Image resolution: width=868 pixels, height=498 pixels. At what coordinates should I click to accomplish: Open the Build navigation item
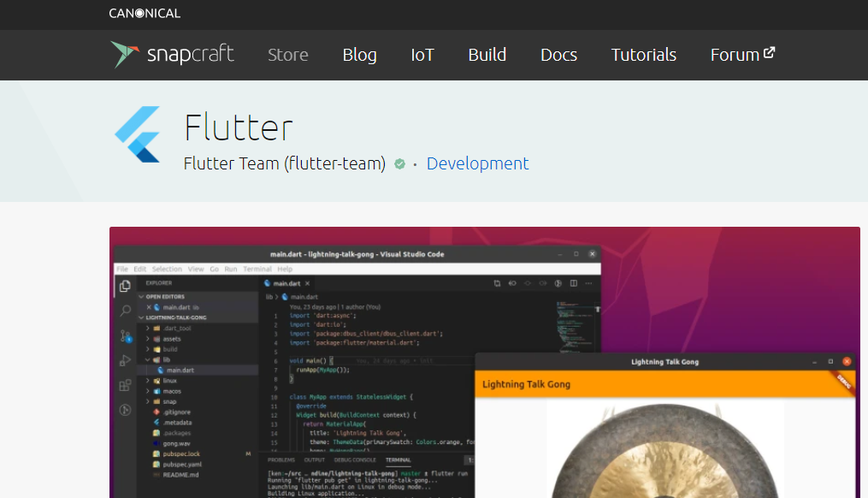pyautogui.click(x=487, y=55)
